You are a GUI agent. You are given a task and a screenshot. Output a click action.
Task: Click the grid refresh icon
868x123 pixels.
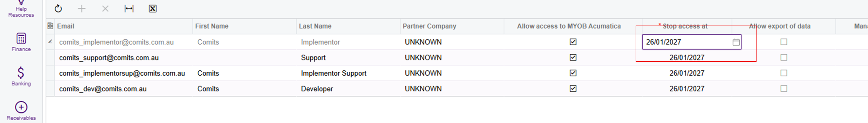58,8
